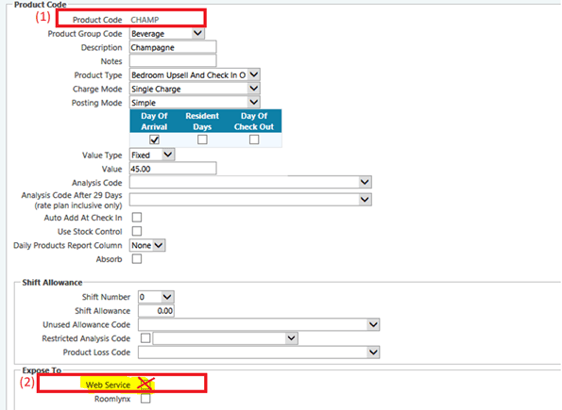Expand the Unused Allowance Code dropdown
The height and width of the screenshot is (410, 562).
click(x=259, y=324)
